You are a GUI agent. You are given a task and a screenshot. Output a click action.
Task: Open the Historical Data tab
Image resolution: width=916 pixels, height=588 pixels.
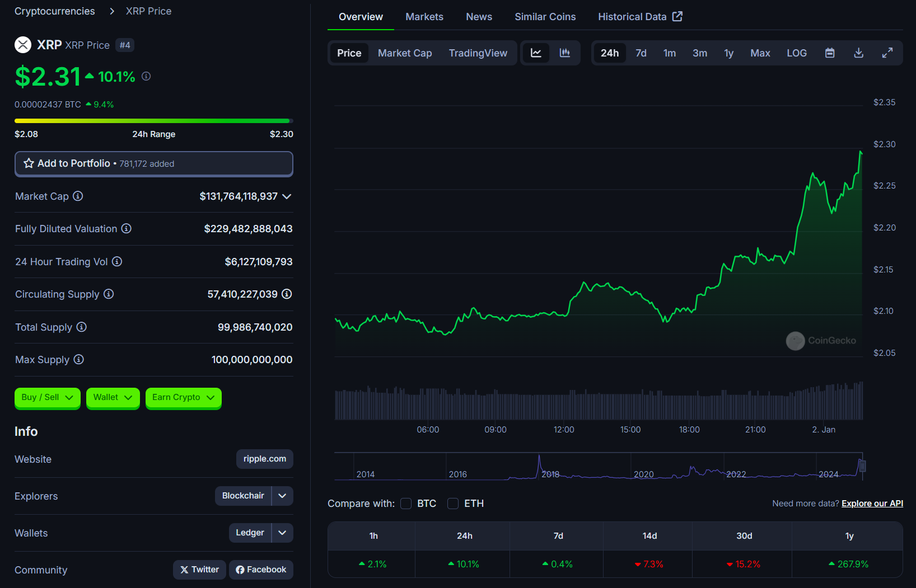pos(640,17)
